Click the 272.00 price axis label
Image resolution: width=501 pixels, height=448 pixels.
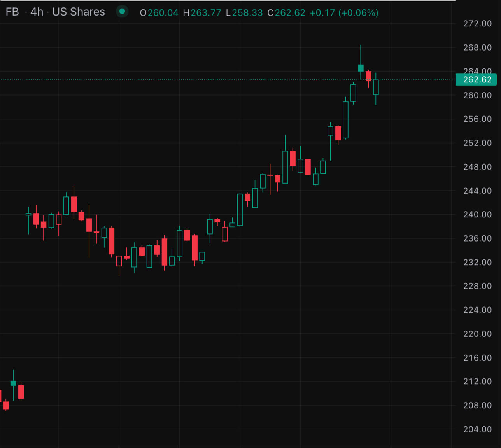(x=477, y=24)
